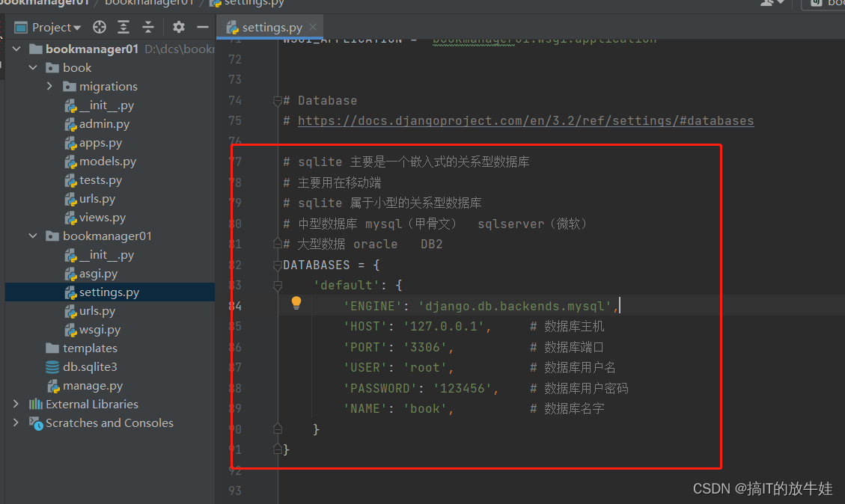Open manage.py in project tree
This screenshot has height=504, width=845.
[x=93, y=386]
